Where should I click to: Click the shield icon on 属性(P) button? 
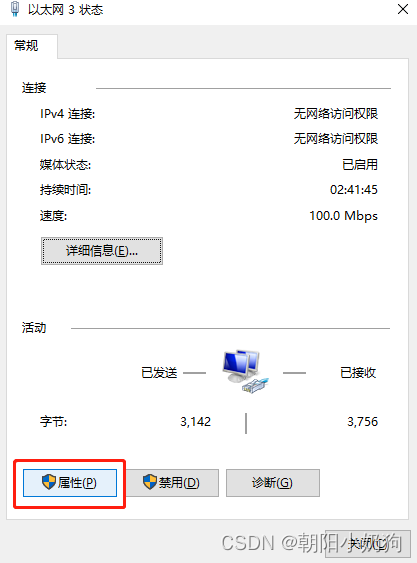coord(48,482)
